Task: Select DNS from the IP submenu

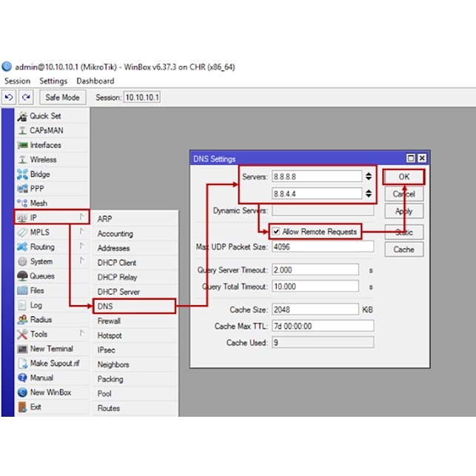Action: pos(105,306)
